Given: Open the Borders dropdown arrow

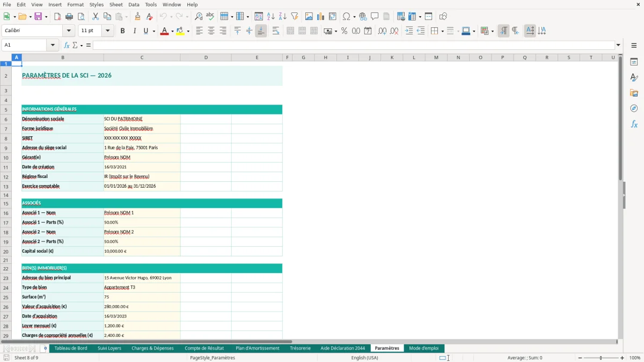Looking at the screenshot, I should click(x=442, y=31).
